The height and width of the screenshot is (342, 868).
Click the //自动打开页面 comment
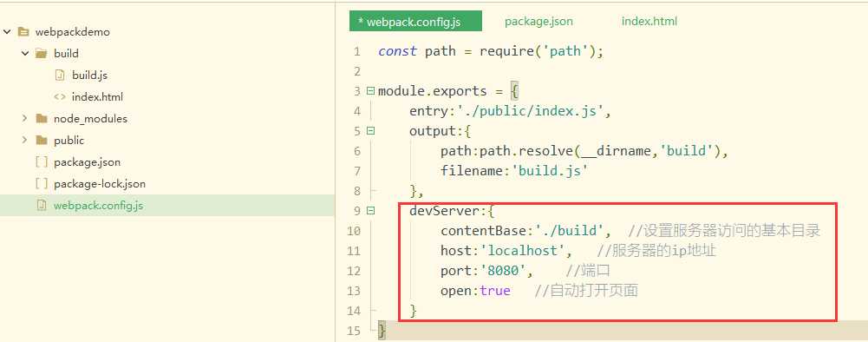click(x=586, y=291)
